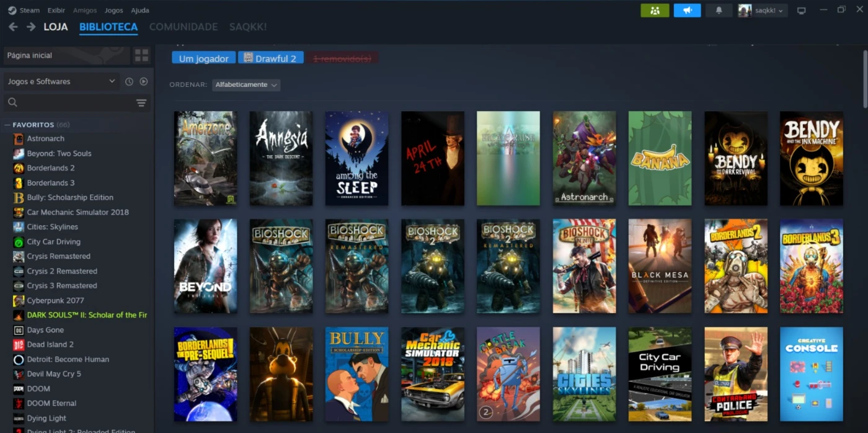This screenshot has height=433, width=868.
Task: Click the Cyberpunk 2077 sidebar icon
Action: tap(19, 301)
